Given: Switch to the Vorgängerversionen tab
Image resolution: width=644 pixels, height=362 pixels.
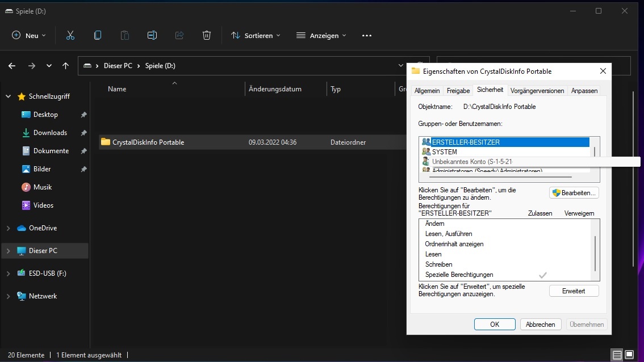Looking at the screenshot, I should tap(537, 91).
